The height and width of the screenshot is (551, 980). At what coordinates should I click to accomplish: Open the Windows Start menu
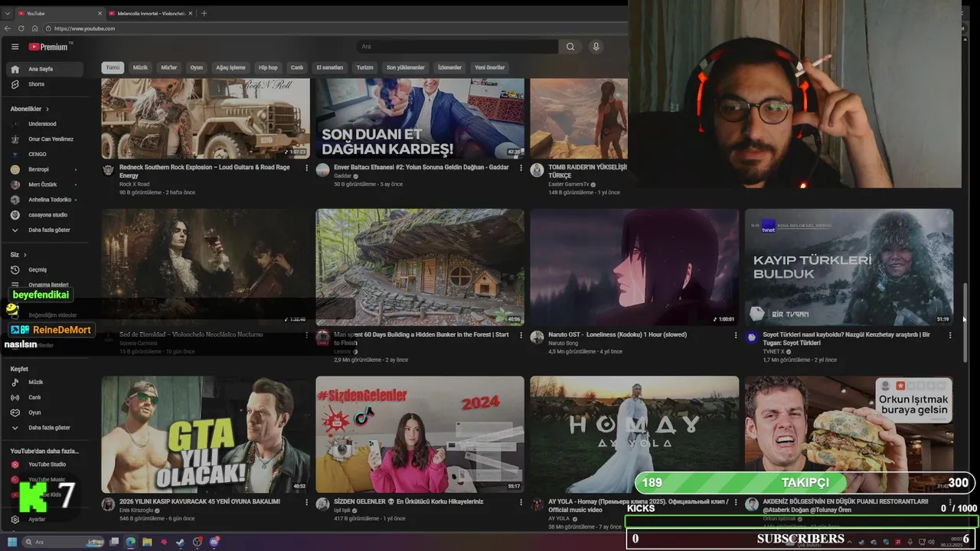[x=12, y=542]
